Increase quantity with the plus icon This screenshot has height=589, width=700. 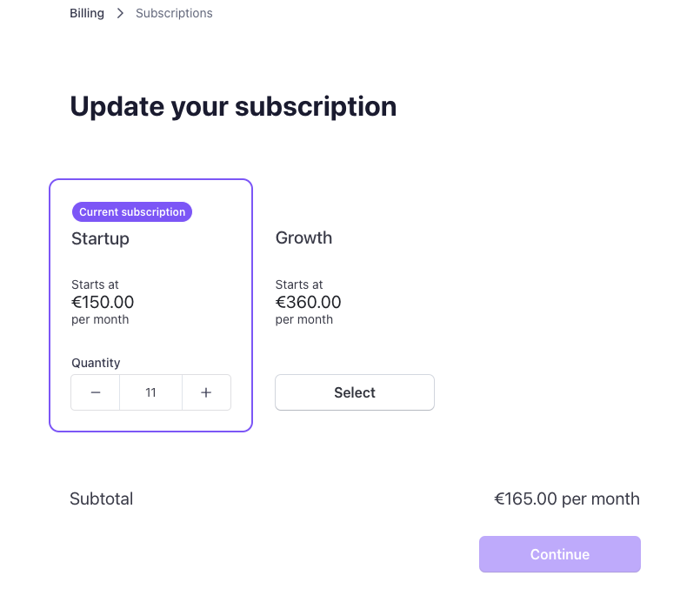206,392
